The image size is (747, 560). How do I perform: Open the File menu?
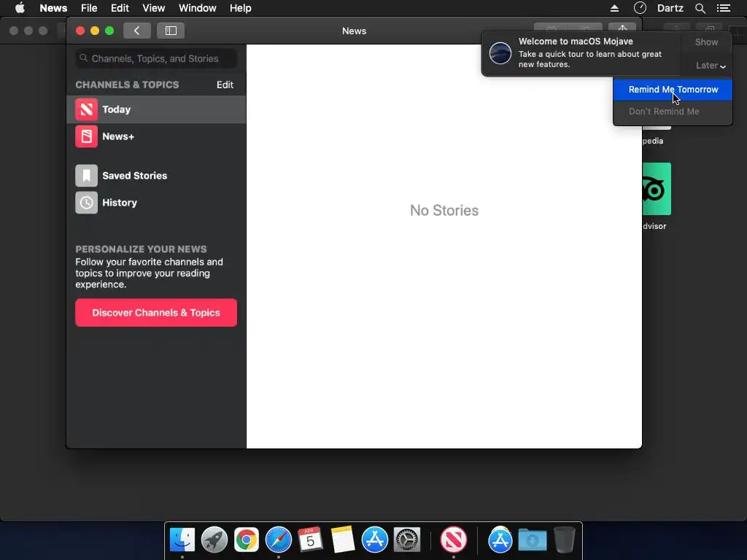89,8
